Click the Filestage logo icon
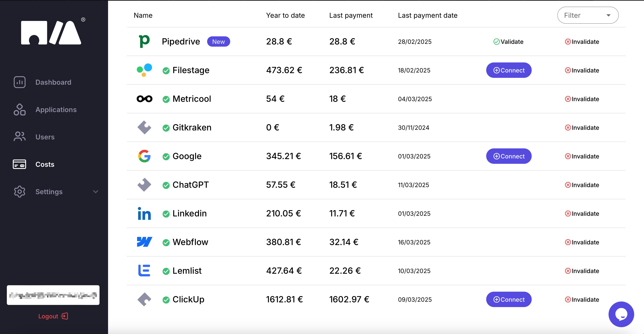The width and height of the screenshot is (644, 334). [144, 70]
